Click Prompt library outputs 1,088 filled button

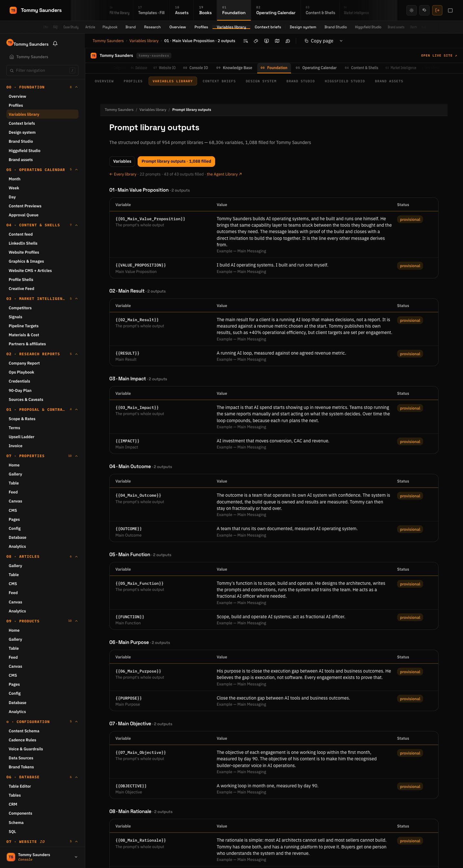[176, 161]
